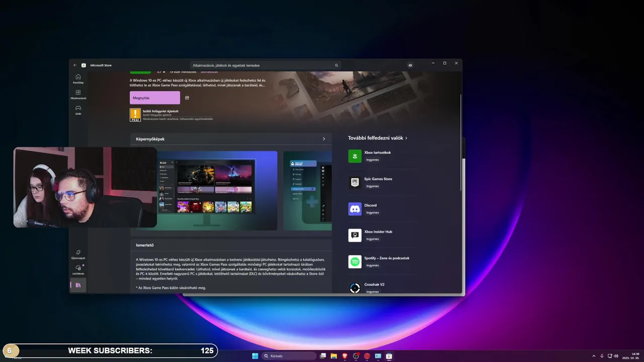This screenshot has width=644, height=362.
Task: Select the Epic Games Store title
Action: tap(378, 179)
